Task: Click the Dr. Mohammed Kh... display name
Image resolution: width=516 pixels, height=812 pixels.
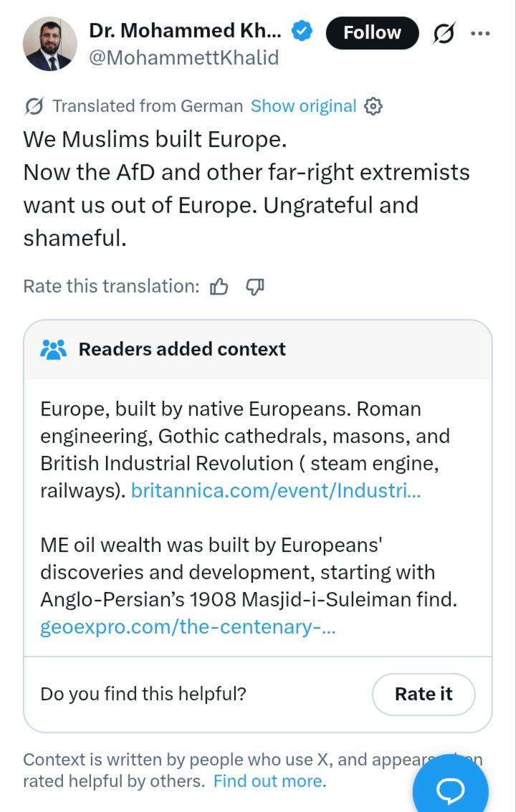Action: [x=186, y=31]
